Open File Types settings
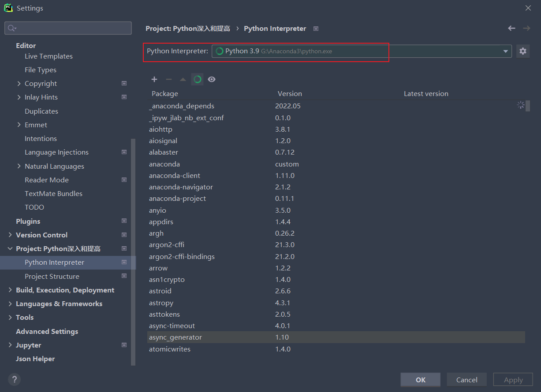541x392 pixels. pyautogui.click(x=41, y=70)
